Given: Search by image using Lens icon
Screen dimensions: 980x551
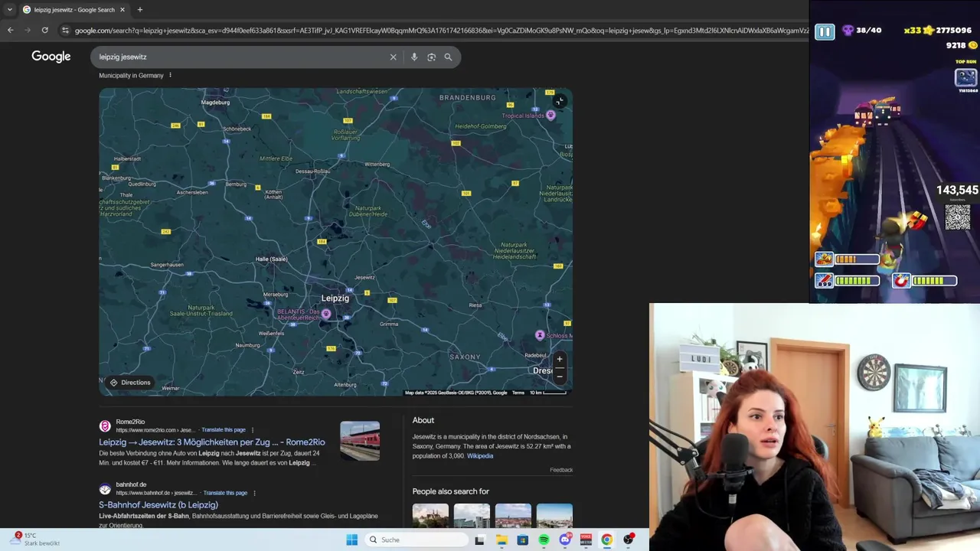Looking at the screenshot, I should pos(431,57).
